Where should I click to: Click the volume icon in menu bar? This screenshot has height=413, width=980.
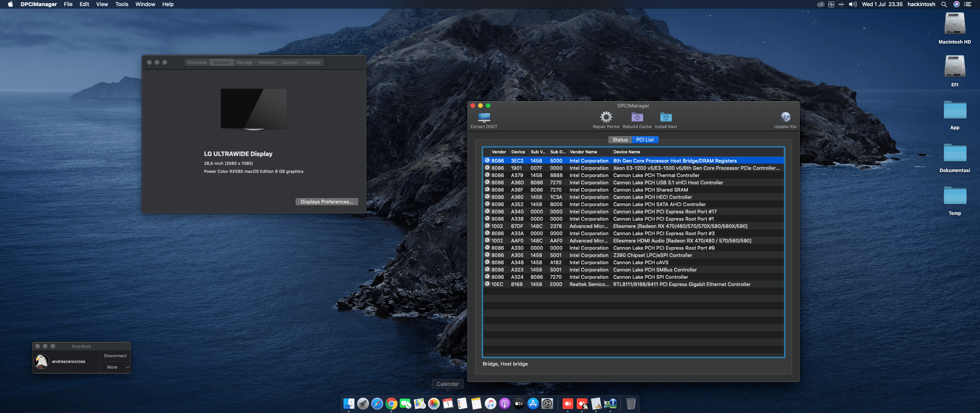pyautogui.click(x=853, y=4)
